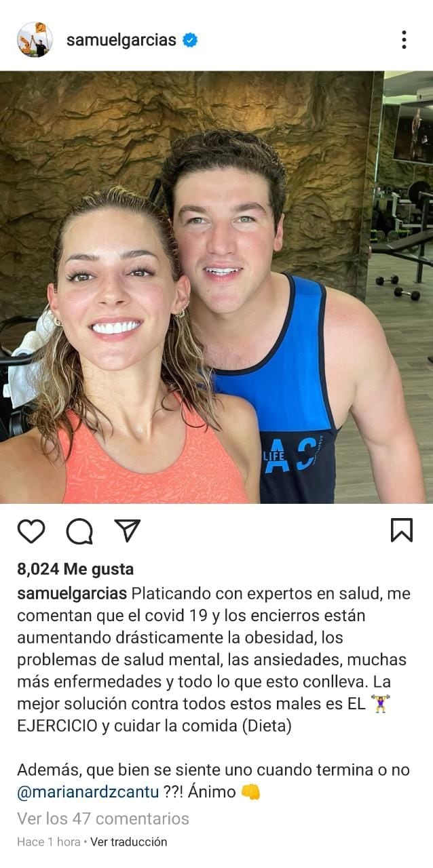Viewport: 433px width, 868px height.
Task: View the 8,024 Me gusta likes list
Action: coord(75,569)
